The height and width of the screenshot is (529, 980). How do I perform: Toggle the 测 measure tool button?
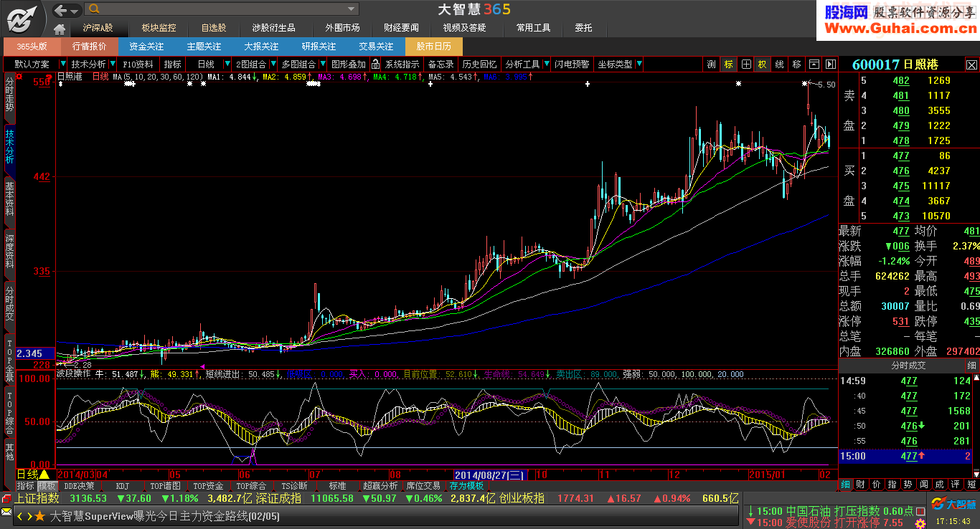711,64
